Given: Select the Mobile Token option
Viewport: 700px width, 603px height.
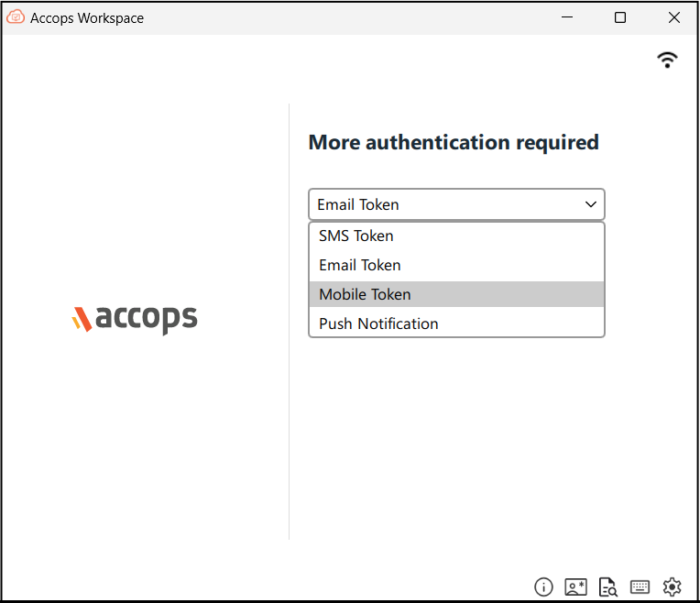Looking at the screenshot, I should pyautogui.click(x=456, y=294).
